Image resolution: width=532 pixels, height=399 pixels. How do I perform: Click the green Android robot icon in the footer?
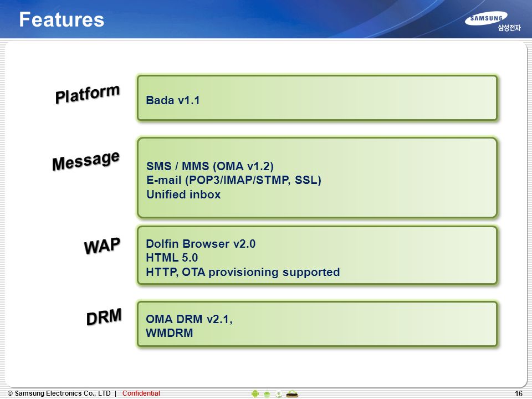pyautogui.click(x=255, y=393)
